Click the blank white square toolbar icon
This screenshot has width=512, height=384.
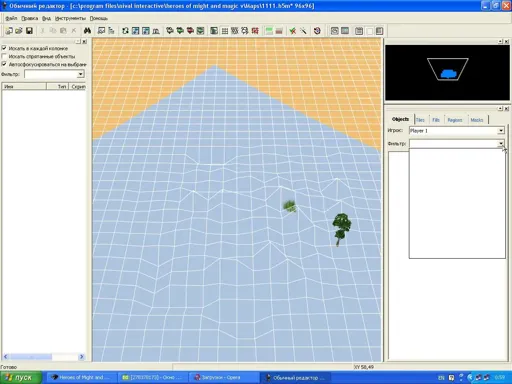coord(369,31)
